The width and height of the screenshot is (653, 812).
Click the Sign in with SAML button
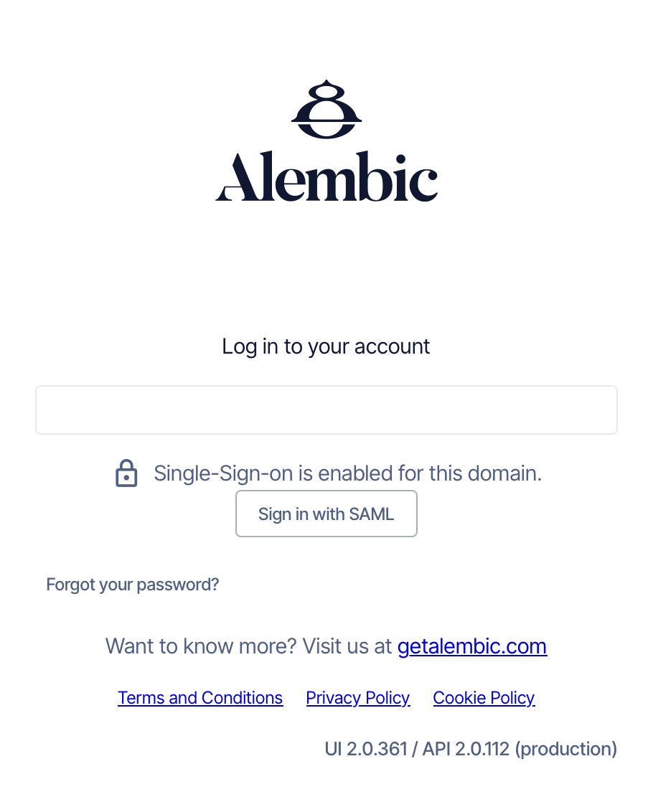[326, 514]
